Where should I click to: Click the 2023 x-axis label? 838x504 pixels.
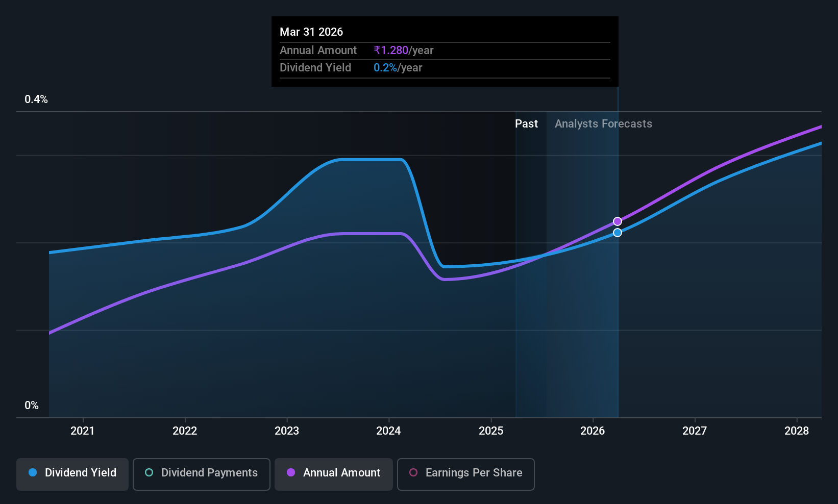(287, 431)
